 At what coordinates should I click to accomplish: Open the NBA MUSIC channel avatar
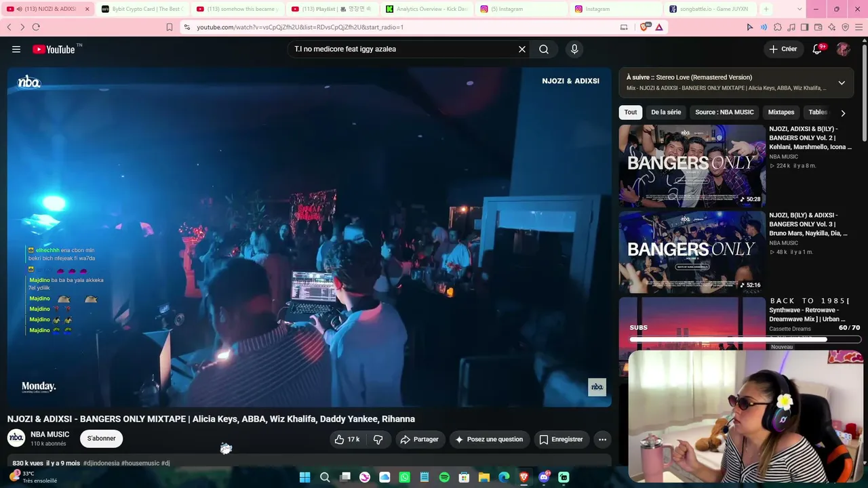tap(16, 439)
